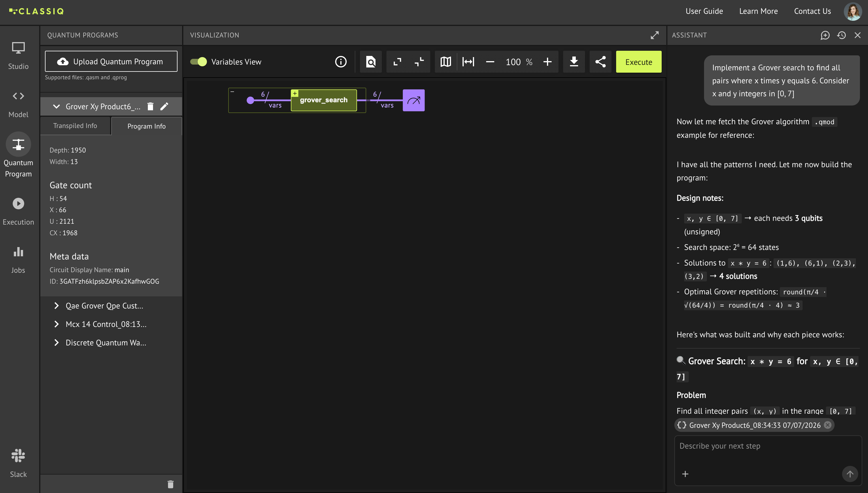Image resolution: width=868 pixels, height=493 pixels.
Task: Open assistant chat history
Action: (x=841, y=35)
